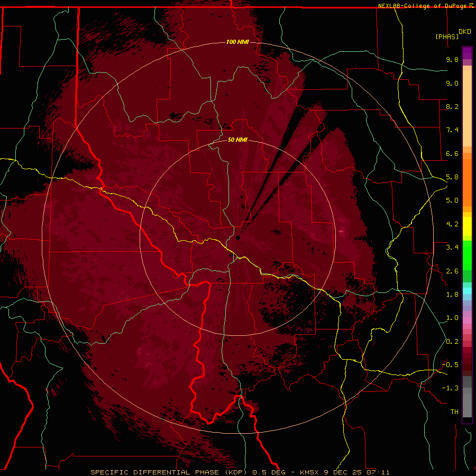Click the black radar site dot at center
The image size is (476, 476).
tap(237, 237)
